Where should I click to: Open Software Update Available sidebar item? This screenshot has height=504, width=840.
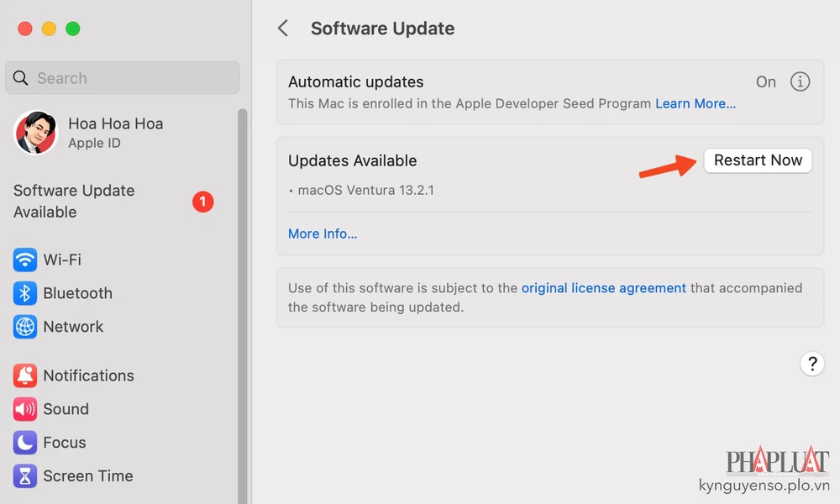74,202
